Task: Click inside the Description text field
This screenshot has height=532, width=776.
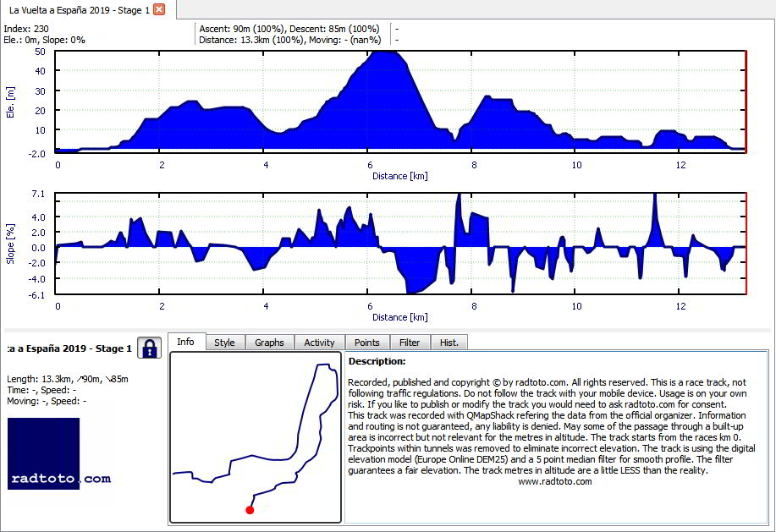Action: [x=556, y=437]
